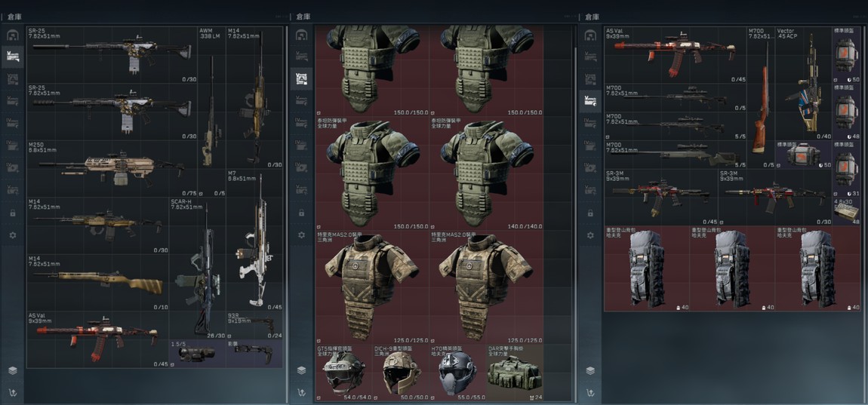Click sort/organize icon at bottom of right sidebar
The height and width of the screenshot is (405, 868).
point(590,392)
